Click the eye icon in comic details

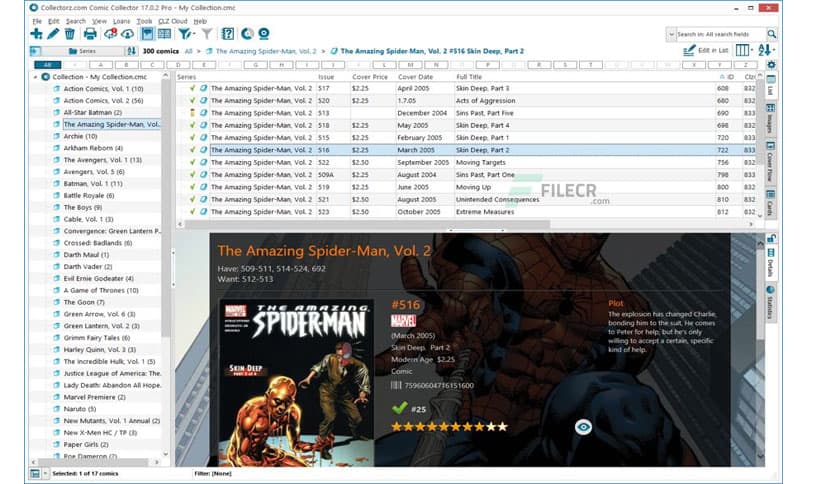[x=583, y=427]
